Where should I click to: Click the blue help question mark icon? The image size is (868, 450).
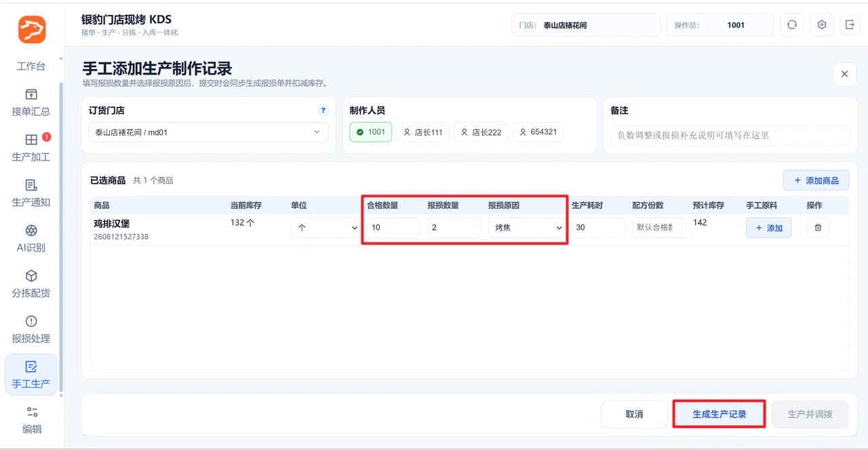[x=323, y=110]
